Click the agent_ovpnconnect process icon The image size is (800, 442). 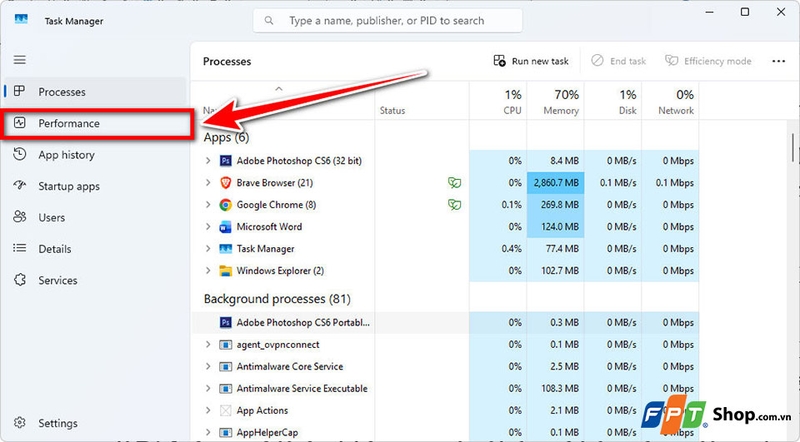coord(226,345)
